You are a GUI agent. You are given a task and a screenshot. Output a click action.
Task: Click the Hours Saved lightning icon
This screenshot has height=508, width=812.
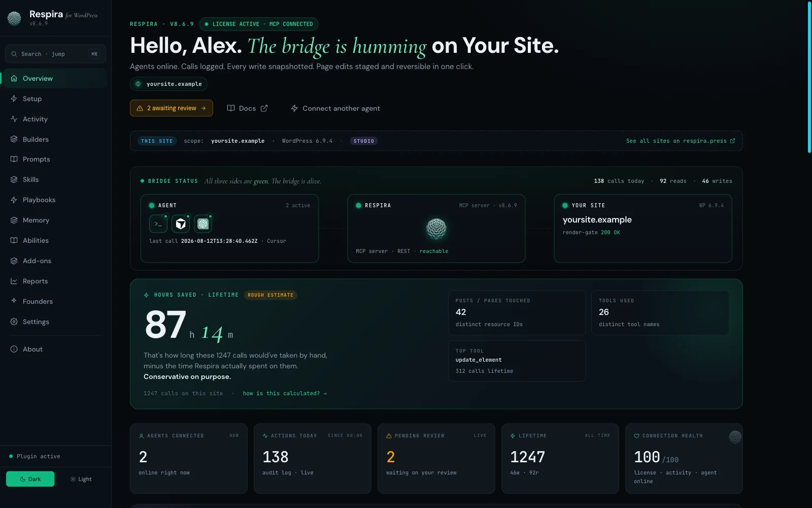pyautogui.click(x=147, y=295)
